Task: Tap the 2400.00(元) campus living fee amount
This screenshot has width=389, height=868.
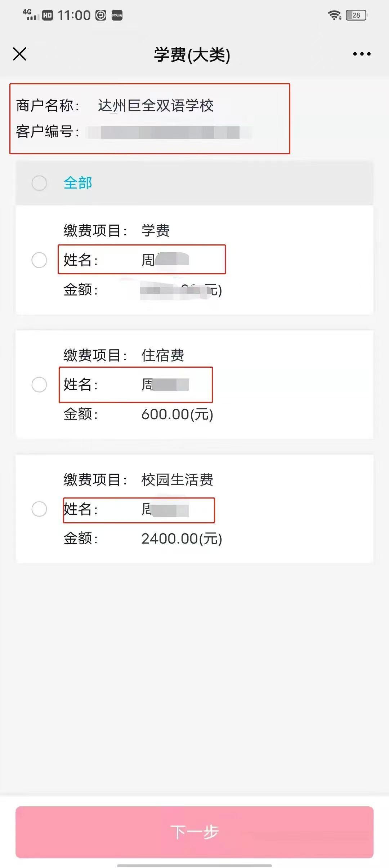Action: tap(182, 539)
